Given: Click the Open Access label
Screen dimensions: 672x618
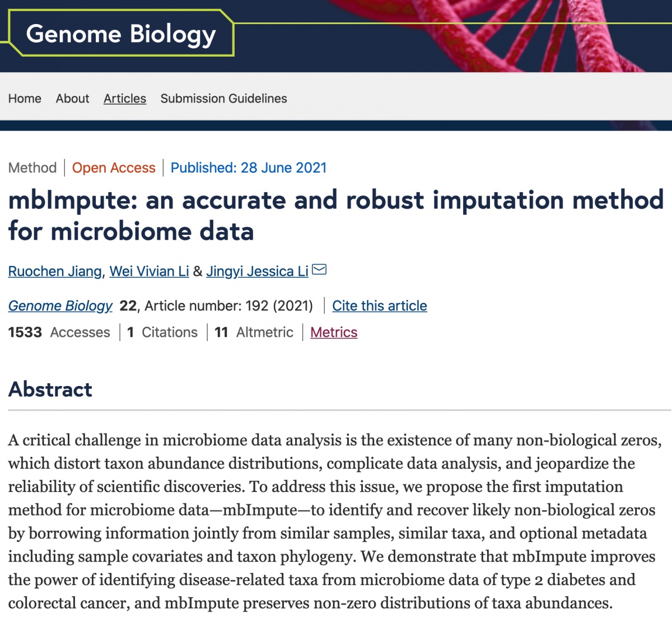Looking at the screenshot, I should tap(114, 168).
